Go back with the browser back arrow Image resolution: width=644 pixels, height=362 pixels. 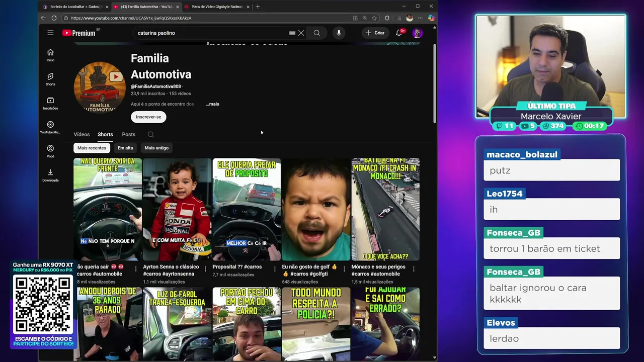43,18
